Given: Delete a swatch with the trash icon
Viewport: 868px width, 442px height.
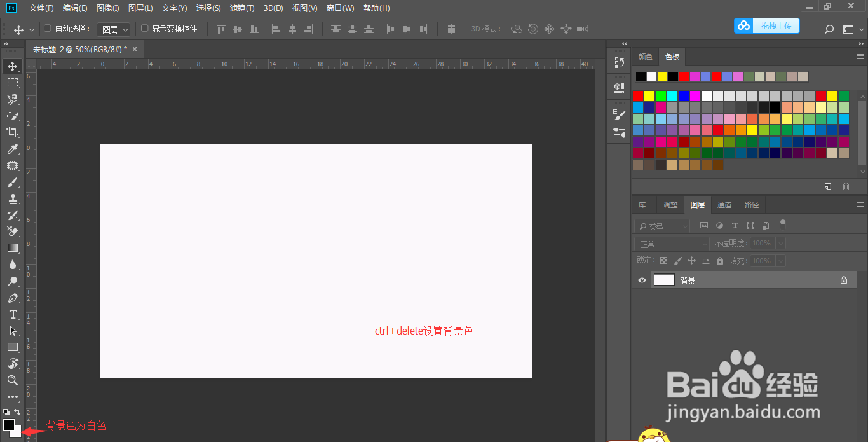Looking at the screenshot, I should point(846,186).
